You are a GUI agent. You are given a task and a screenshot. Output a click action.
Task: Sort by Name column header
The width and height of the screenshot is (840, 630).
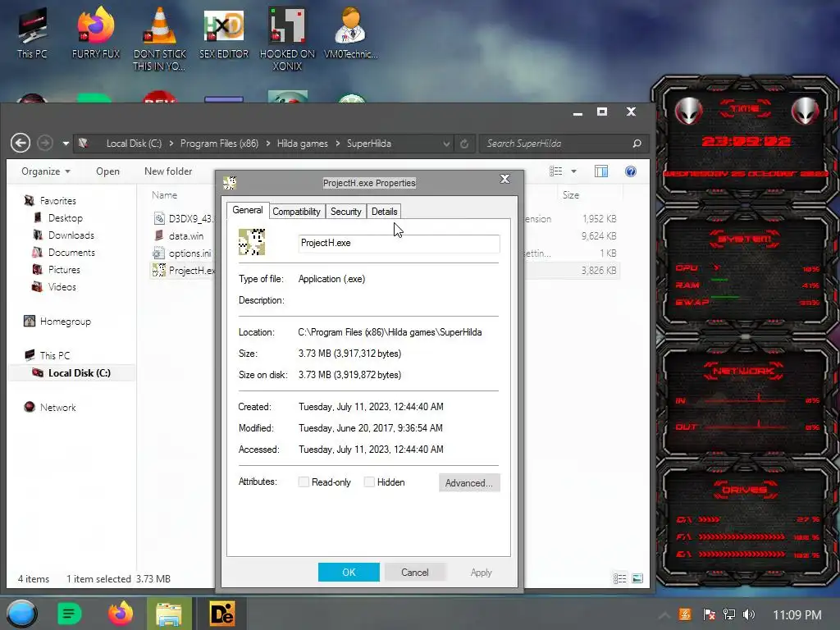[x=164, y=195]
